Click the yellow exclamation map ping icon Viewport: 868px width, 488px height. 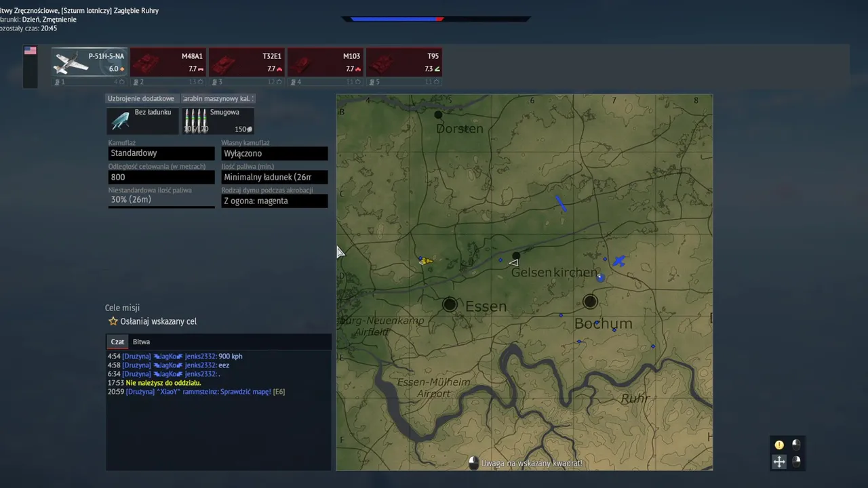pos(779,445)
